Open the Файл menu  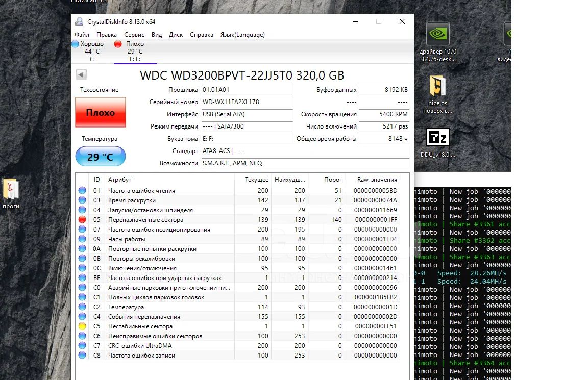pos(82,35)
